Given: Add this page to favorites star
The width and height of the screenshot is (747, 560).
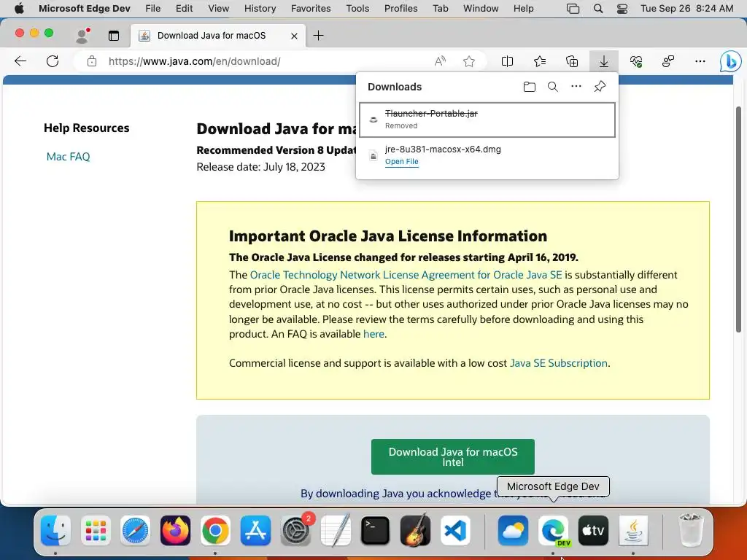Looking at the screenshot, I should [x=469, y=61].
